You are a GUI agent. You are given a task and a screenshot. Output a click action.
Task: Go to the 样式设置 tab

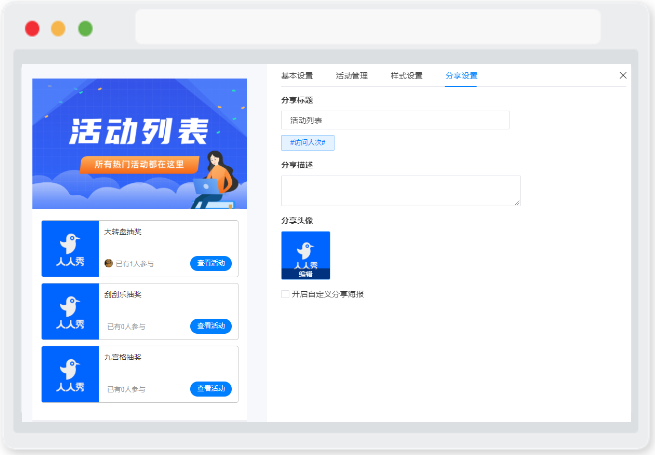[406, 76]
